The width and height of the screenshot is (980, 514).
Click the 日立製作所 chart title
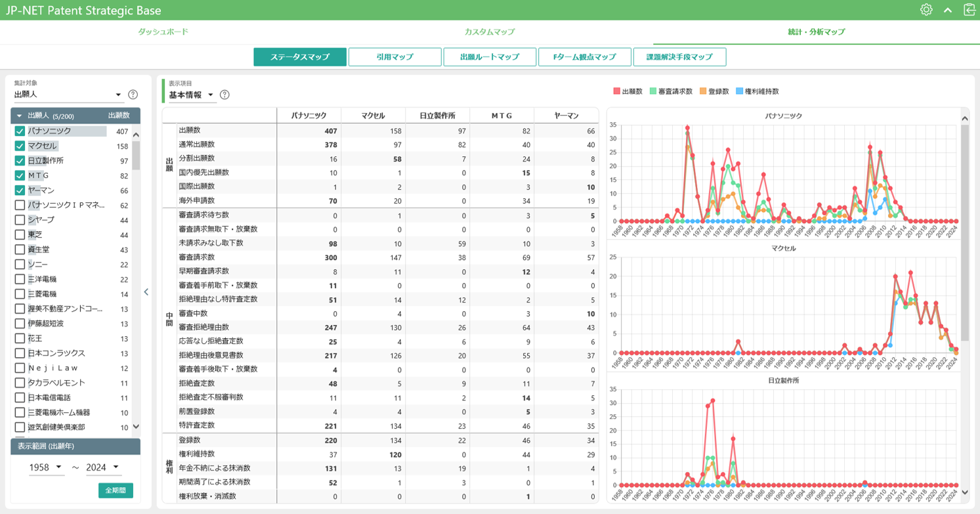pyautogui.click(x=784, y=380)
